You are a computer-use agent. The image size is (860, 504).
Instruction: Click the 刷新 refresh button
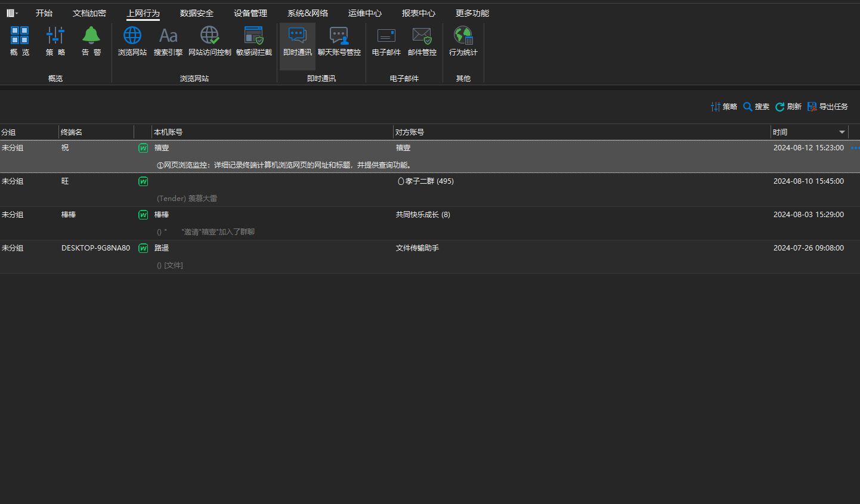(788, 107)
